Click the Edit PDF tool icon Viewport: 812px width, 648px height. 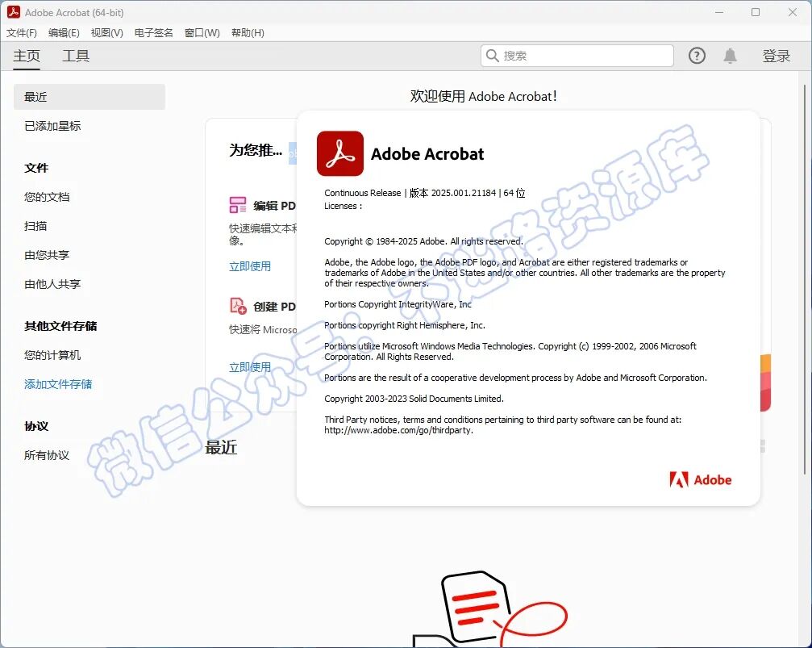238,205
